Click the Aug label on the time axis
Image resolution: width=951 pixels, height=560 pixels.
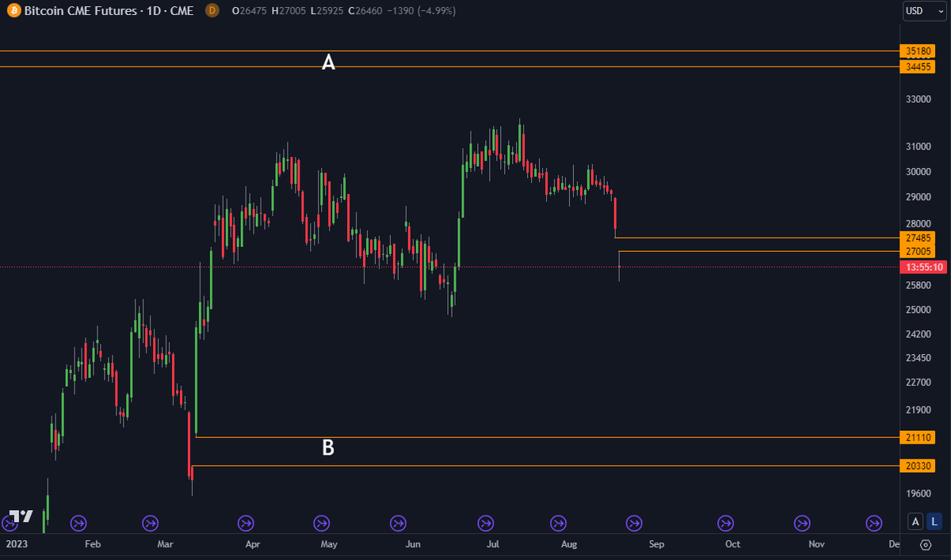coord(569,544)
